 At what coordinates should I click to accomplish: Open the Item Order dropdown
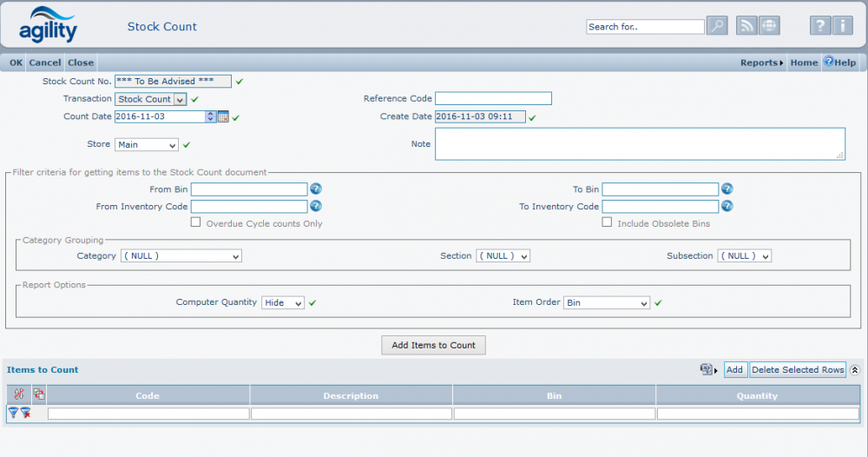coord(607,303)
